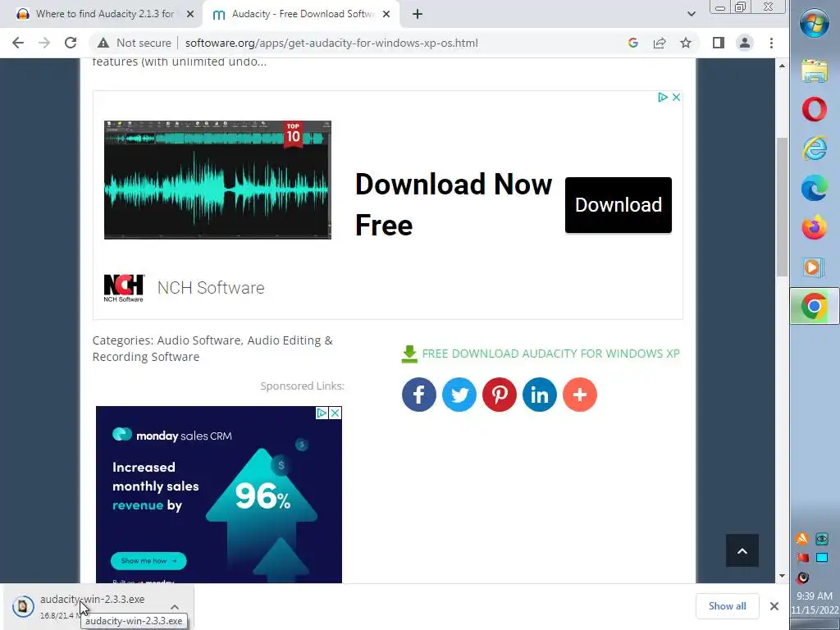
Task: Click the forward navigation arrow
Action: point(44,43)
